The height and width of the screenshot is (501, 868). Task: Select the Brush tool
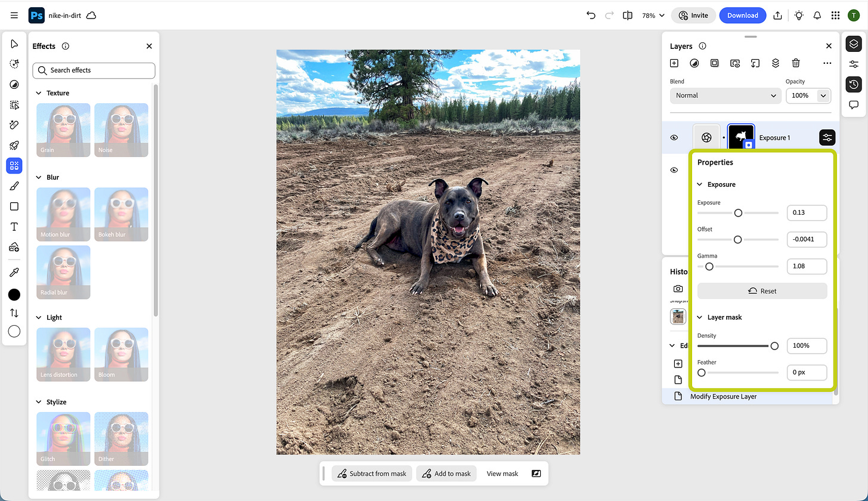coord(14,185)
